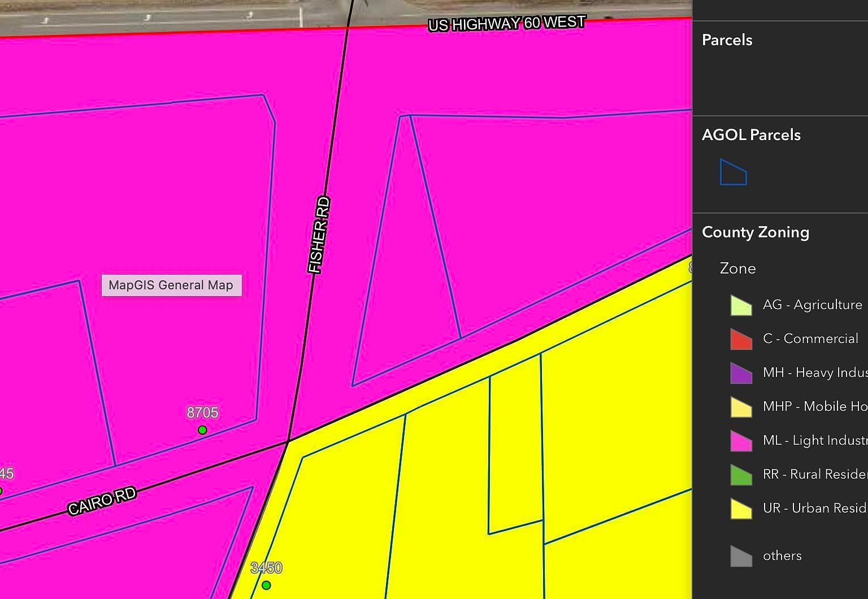
Task: Select parcel label 8705 on the map
Action: pos(202,413)
